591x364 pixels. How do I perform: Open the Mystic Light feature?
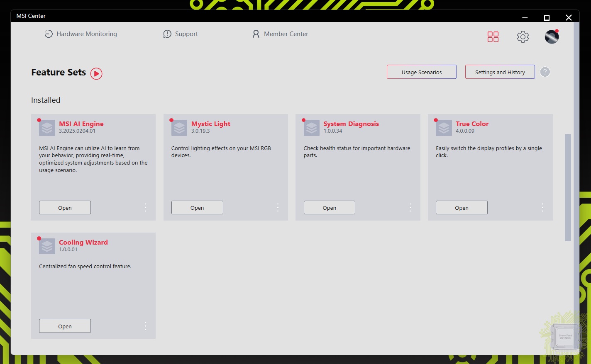(197, 208)
